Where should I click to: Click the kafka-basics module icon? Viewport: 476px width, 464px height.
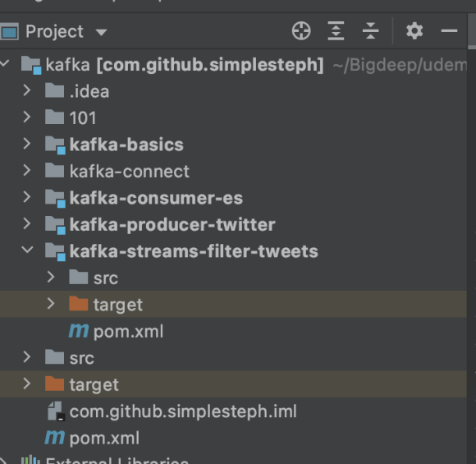(55, 145)
